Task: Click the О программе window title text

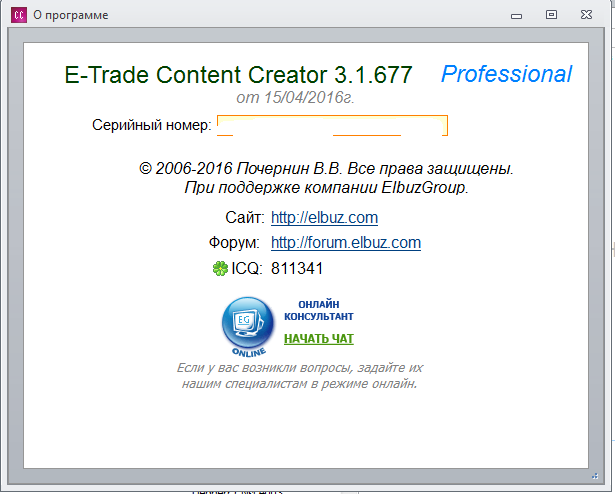Action: click(71, 15)
